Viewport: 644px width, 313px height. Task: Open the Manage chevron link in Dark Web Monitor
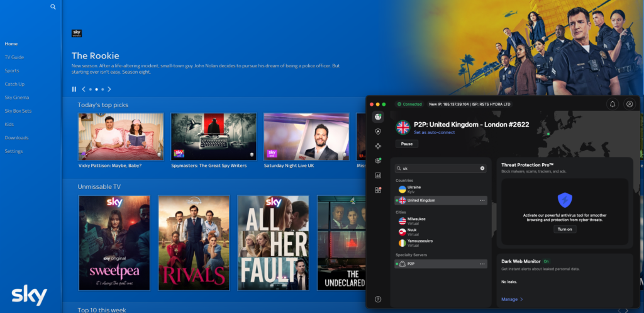(512, 299)
